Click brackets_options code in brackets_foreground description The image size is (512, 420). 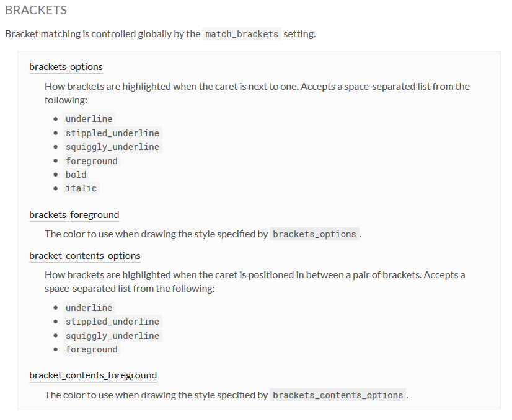(314, 234)
